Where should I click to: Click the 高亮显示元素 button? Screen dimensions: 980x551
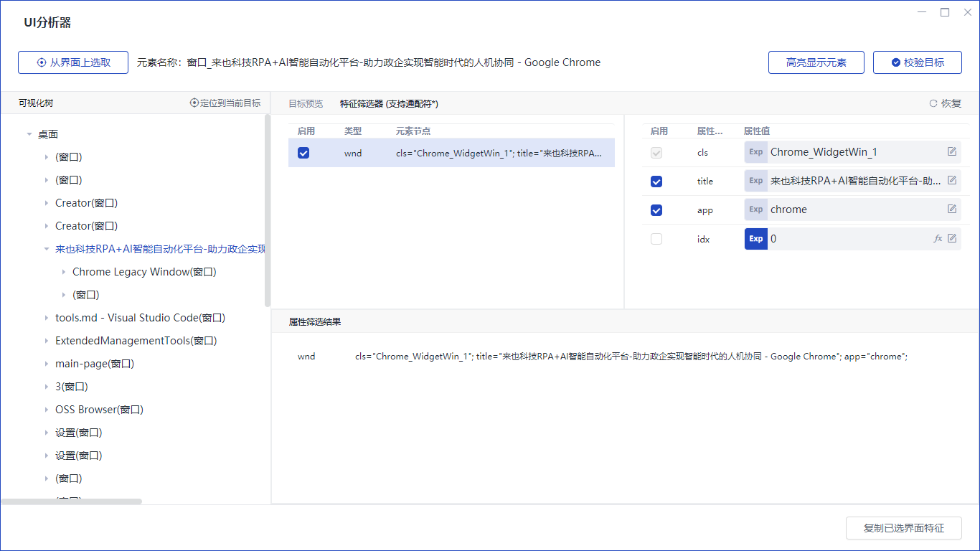point(816,62)
